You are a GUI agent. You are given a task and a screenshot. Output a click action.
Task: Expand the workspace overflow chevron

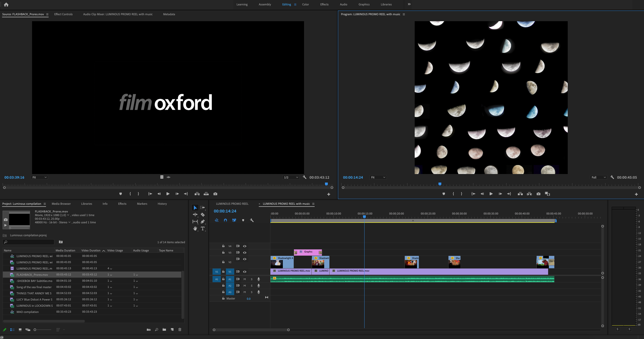409,4
